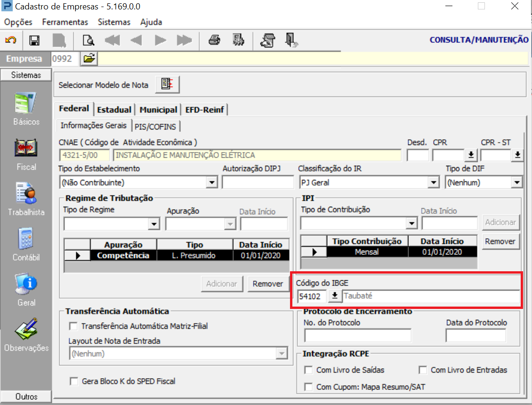532x405 pixels.
Task: Click the printer toolbar icon
Action: [x=214, y=40]
